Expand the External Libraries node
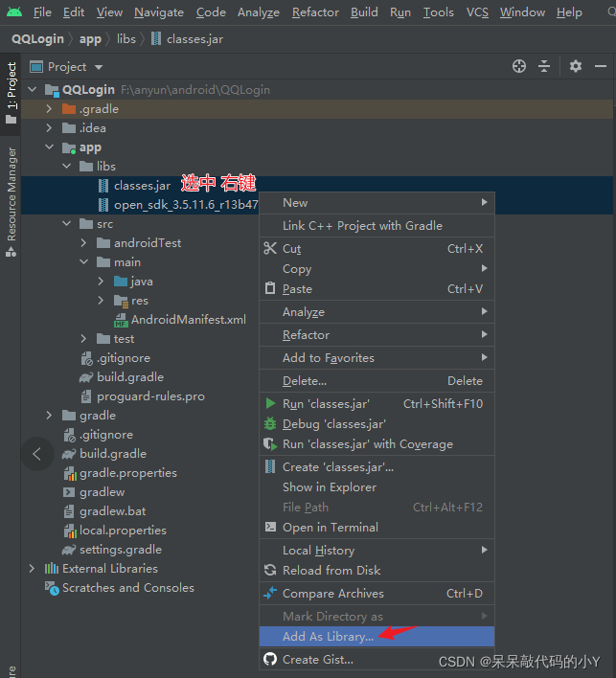Viewport: 616px width, 678px height. [x=32, y=568]
